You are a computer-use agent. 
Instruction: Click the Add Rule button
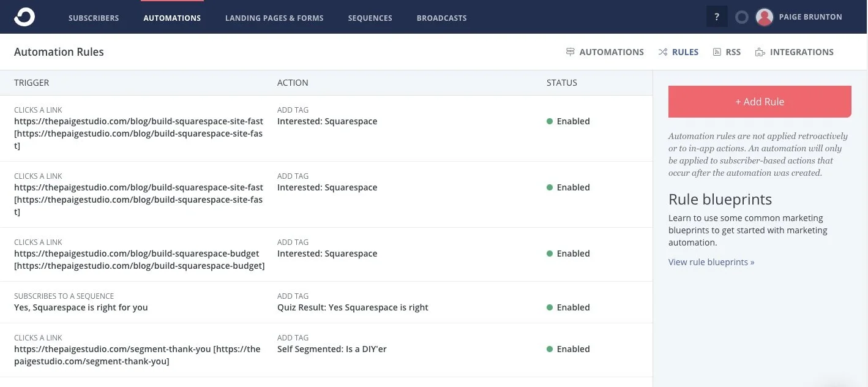[760, 102]
